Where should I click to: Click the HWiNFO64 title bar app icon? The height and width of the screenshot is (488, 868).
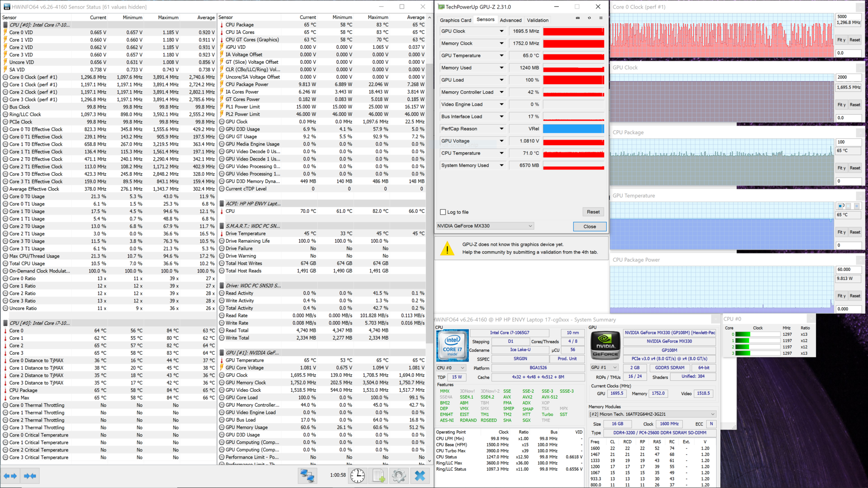point(6,7)
